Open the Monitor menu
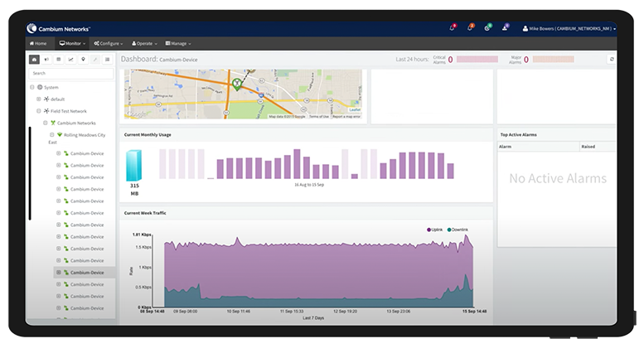Screen dimensions: 644x358 pos(72,43)
